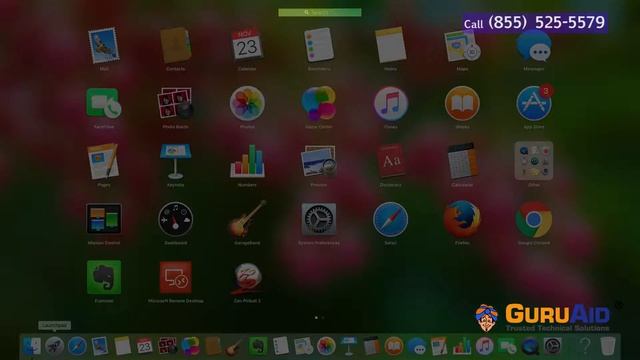Image resolution: width=640 pixels, height=360 pixels.
Task: Launch Calendar from the Launchpad grid
Action: point(247,45)
